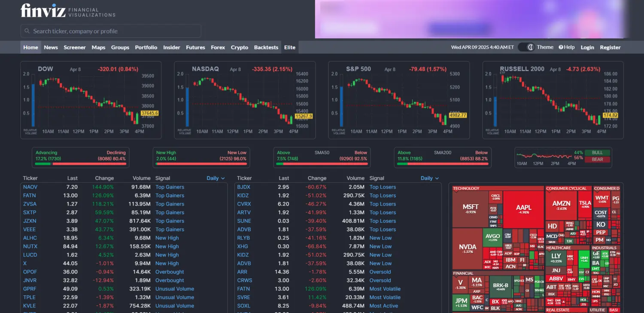Screen dimensions: 644x313
Task: Click the New Low signal for RLYB
Action: [380, 238]
